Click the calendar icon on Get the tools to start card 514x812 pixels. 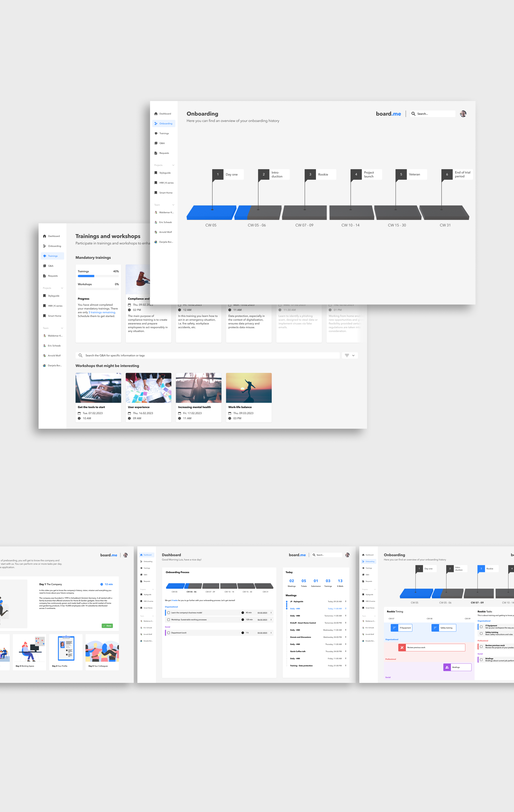coord(79,413)
